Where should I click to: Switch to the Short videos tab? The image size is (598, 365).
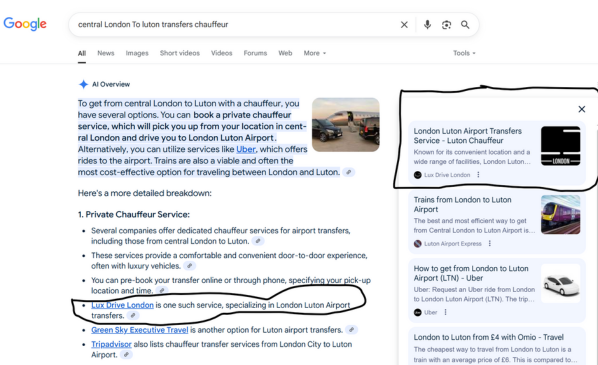(x=180, y=53)
